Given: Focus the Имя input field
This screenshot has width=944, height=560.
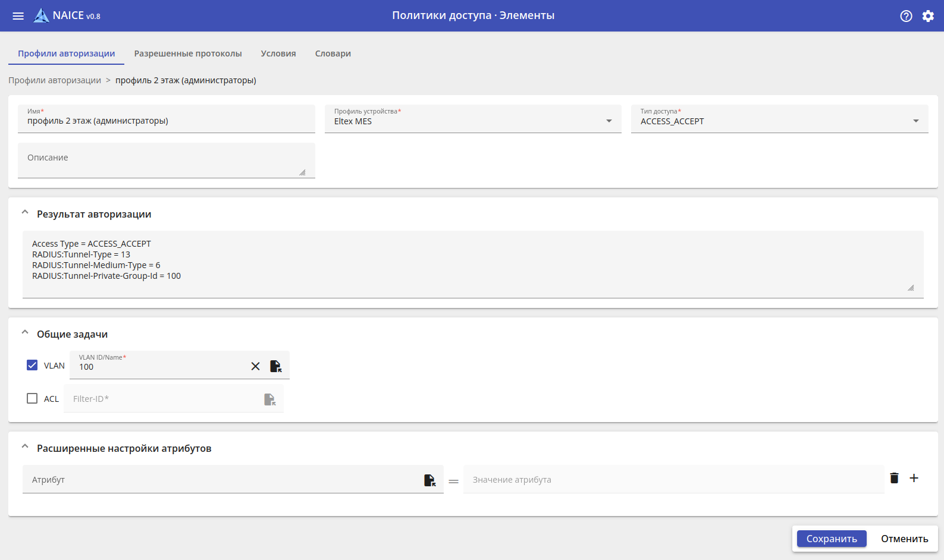Looking at the screenshot, I should (167, 119).
